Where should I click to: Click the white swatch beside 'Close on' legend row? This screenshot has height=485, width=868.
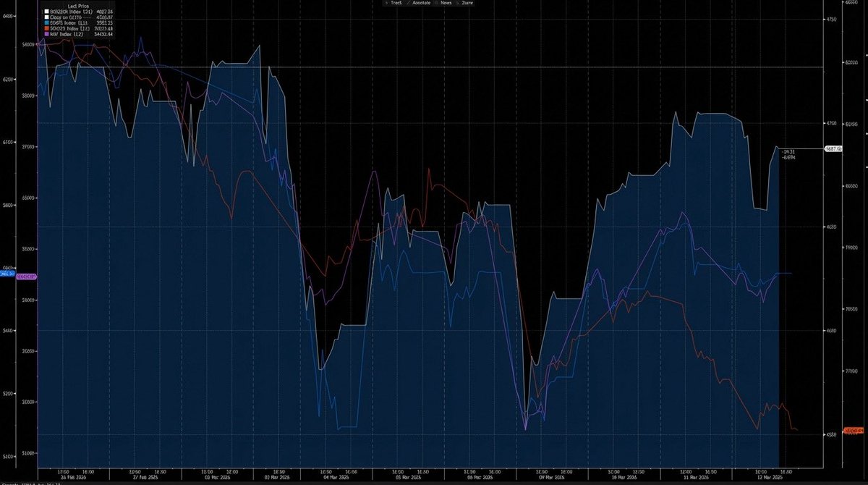47,17
